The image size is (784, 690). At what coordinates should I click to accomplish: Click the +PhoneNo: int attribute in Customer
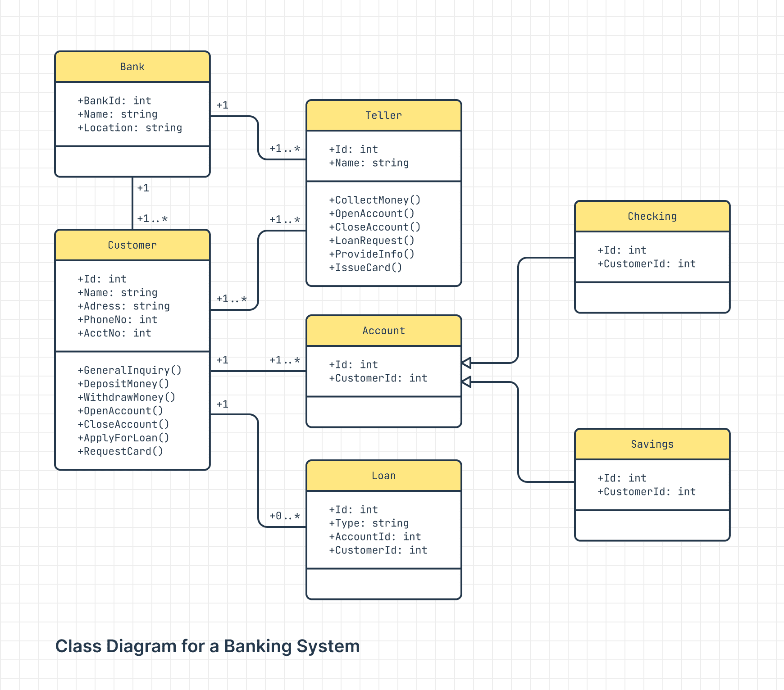(x=118, y=320)
